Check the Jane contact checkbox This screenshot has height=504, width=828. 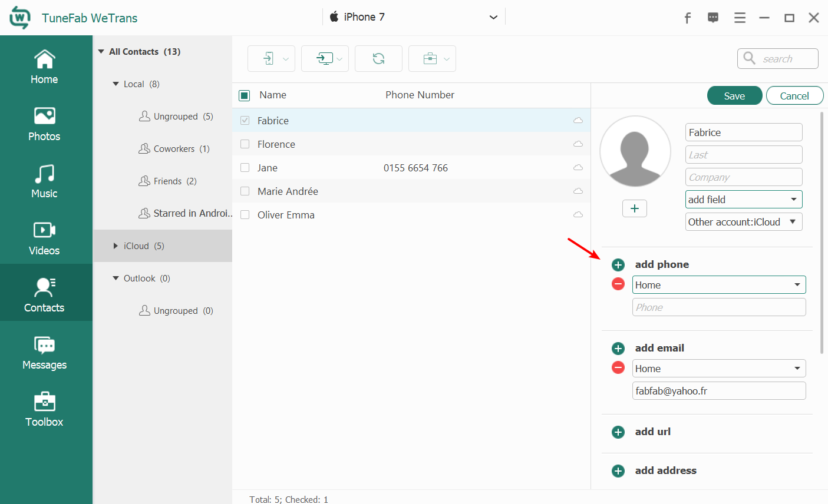[245, 167]
